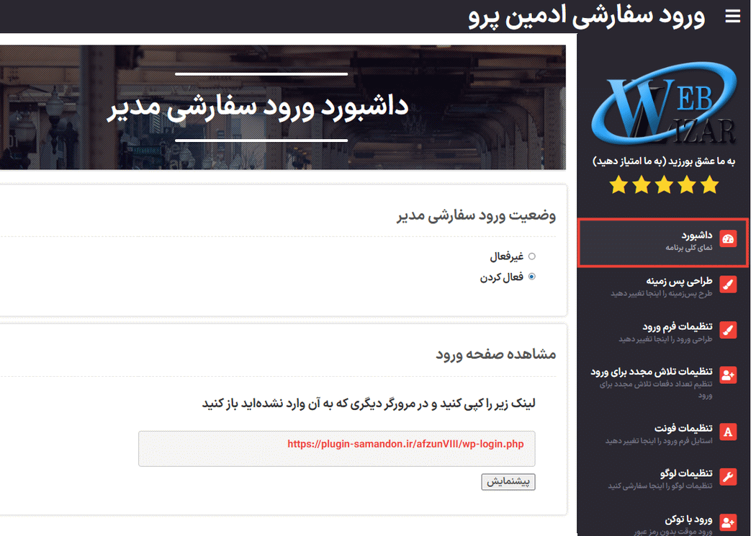Image resolution: width=756 pixels, height=536 pixels.
Task: Select the فعال کردن radio button
Action: pos(531,276)
